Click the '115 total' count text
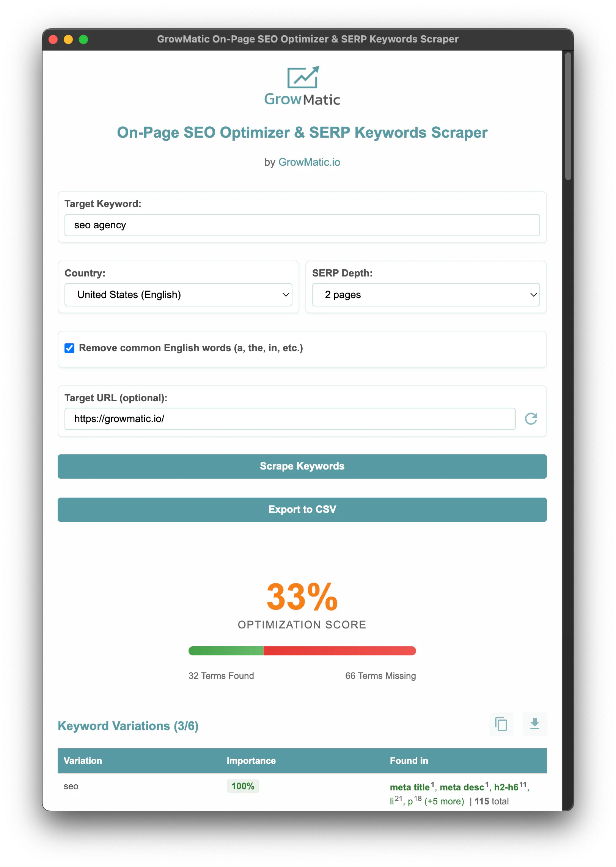 (492, 801)
